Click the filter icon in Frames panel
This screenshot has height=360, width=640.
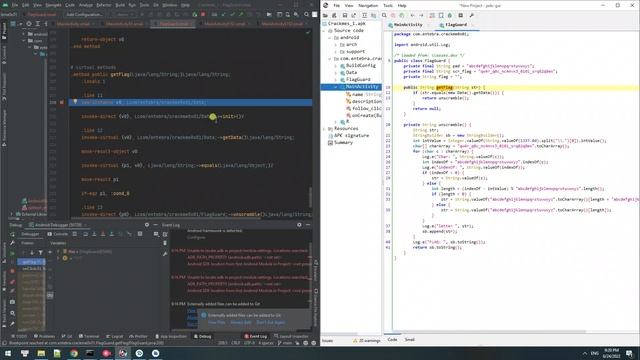coord(40,253)
